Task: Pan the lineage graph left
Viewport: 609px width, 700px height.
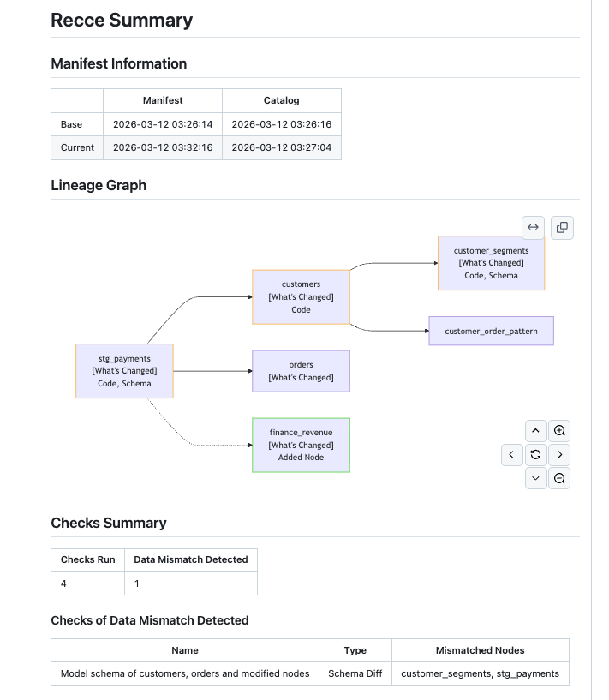Action: pyautogui.click(x=511, y=454)
